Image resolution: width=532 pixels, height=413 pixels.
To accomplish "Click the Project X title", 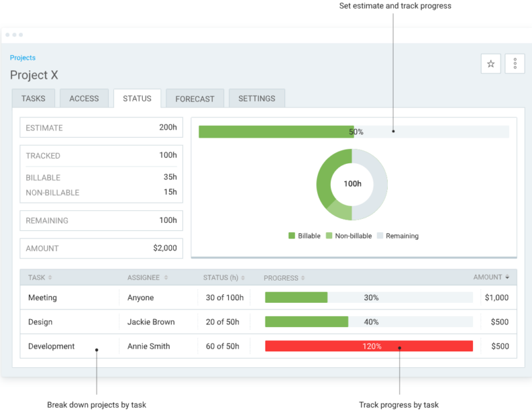I will point(33,75).
